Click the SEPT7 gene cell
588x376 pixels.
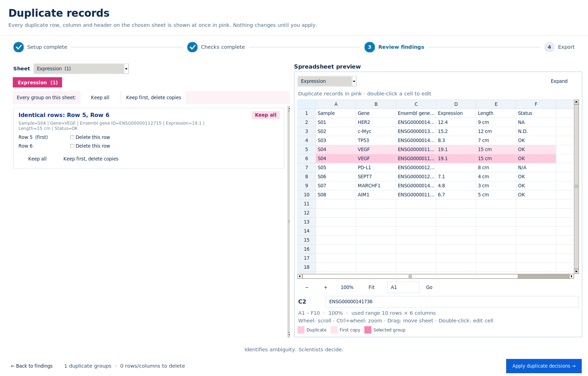376,177
